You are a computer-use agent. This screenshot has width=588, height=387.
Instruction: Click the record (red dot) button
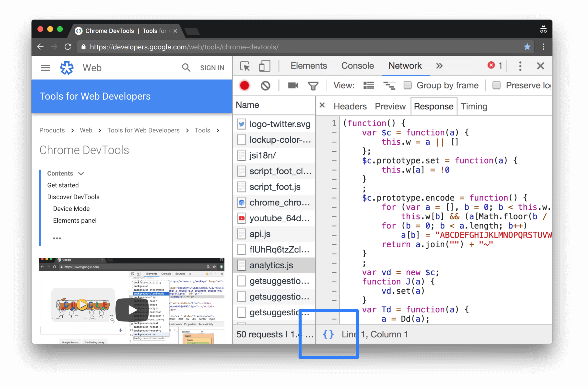point(243,86)
